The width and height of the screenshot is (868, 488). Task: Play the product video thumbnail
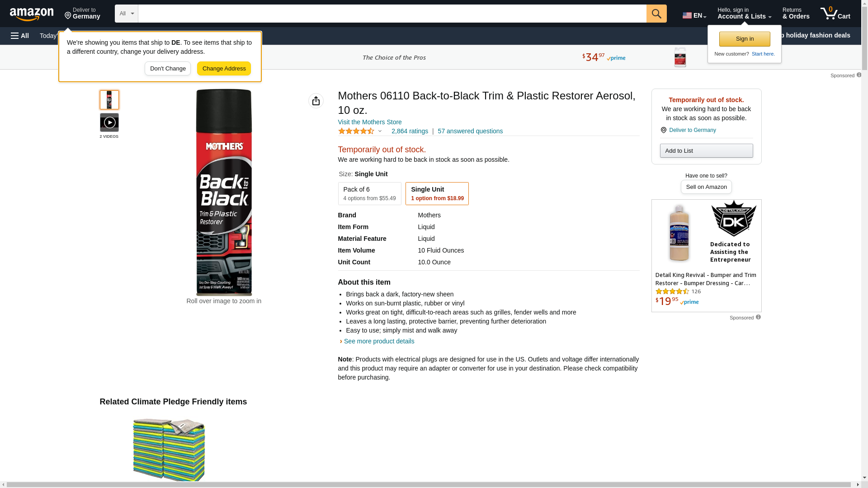(109, 122)
